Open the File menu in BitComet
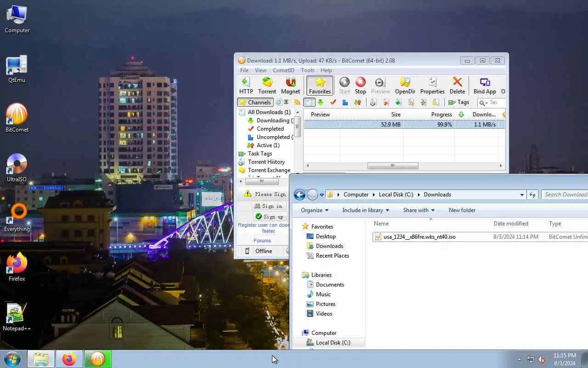The height and width of the screenshot is (368, 588). 244,70
